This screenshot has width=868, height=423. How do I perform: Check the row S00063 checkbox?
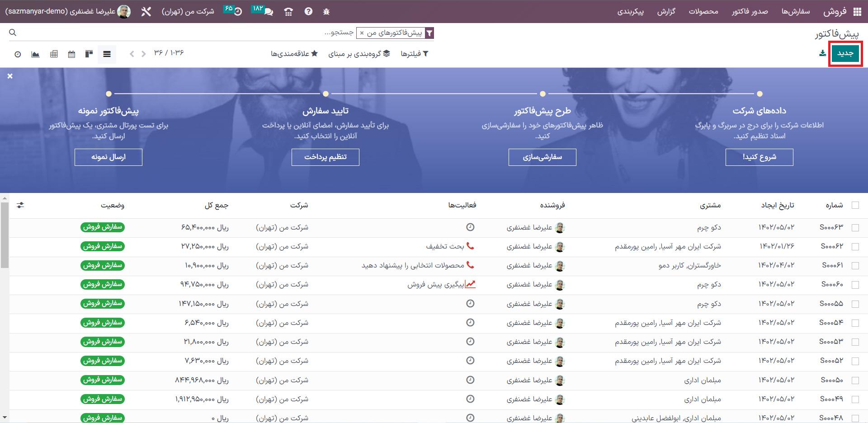(855, 228)
